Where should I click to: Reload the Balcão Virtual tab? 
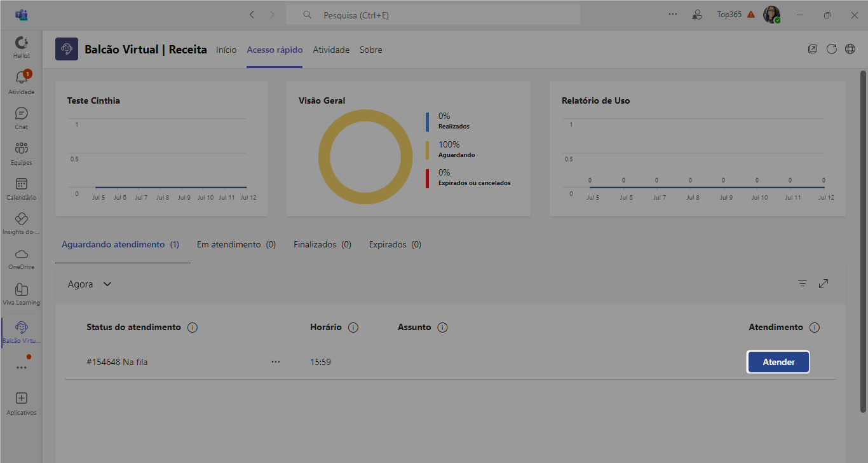[x=831, y=49]
